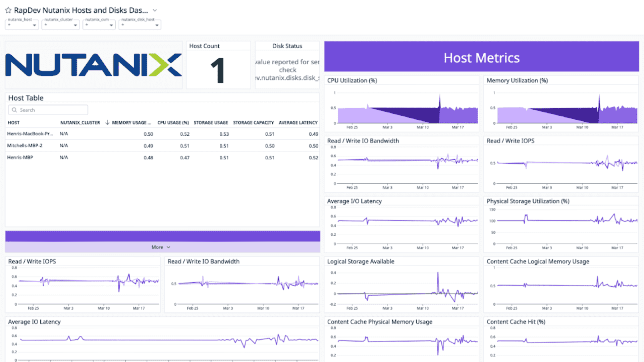Click memory usage value 0.50 for Henris-MacBook
The image size is (644, 362).
[x=148, y=134]
